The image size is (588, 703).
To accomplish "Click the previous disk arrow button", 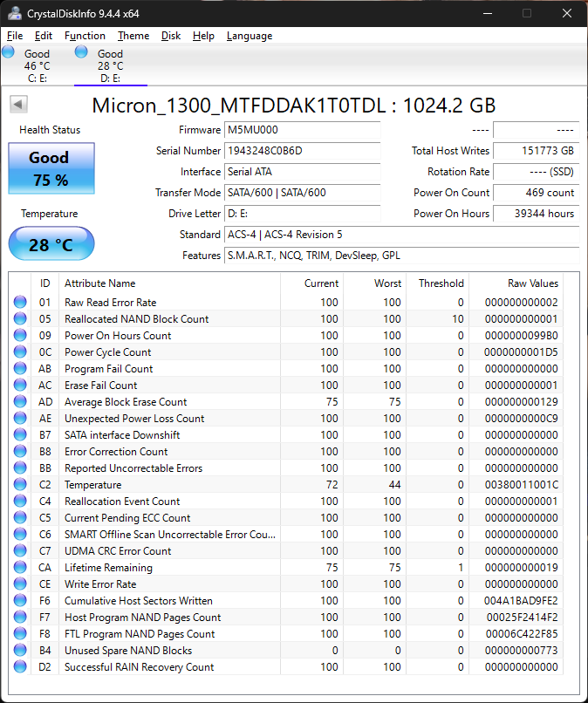I will pos(18,105).
